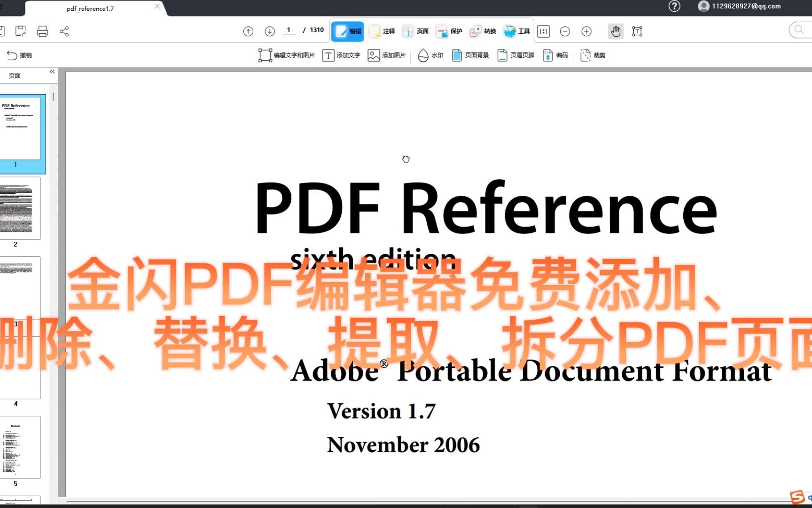
Task: Zoom out of the document
Action: [x=565, y=31]
